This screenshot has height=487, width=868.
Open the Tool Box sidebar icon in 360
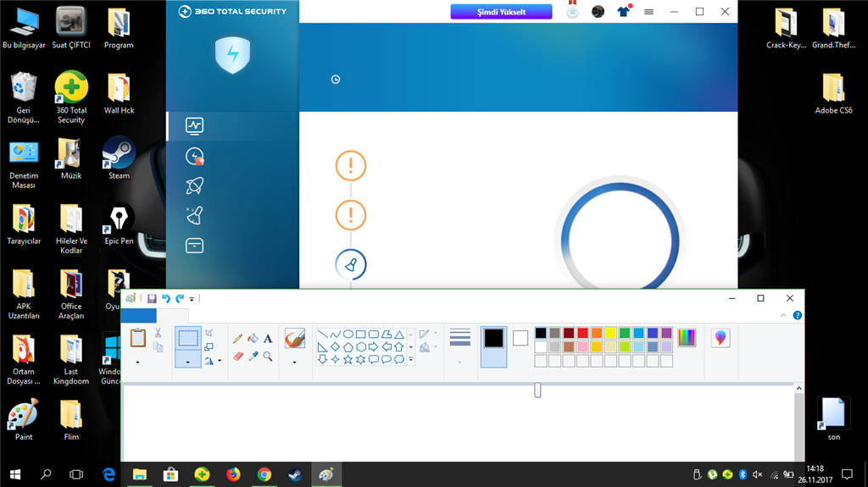(x=194, y=245)
